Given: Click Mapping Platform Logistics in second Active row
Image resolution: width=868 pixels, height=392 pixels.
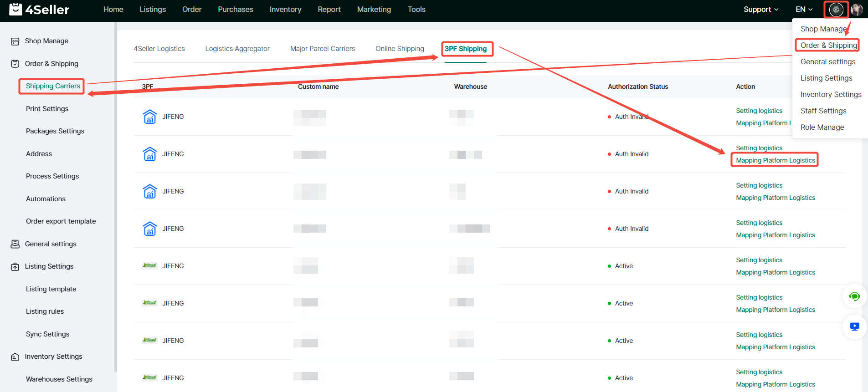Looking at the screenshot, I should [776, 310].
